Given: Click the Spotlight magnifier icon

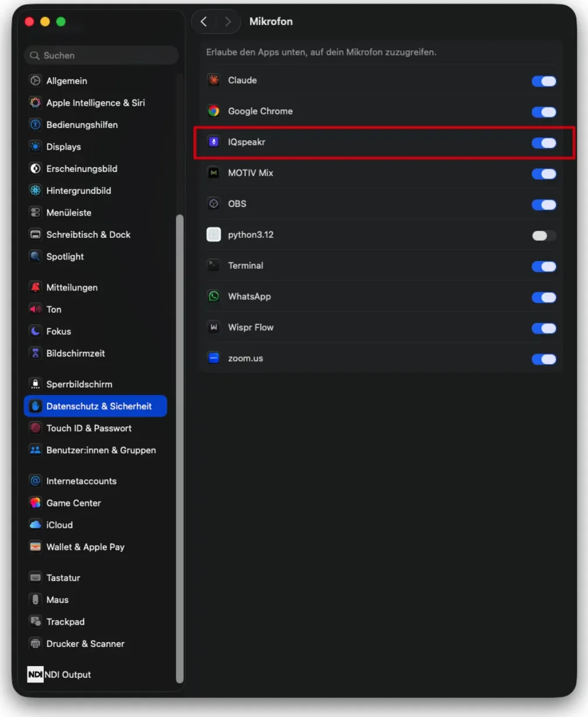Looking at the screenshot, I should tap(36, 257).
